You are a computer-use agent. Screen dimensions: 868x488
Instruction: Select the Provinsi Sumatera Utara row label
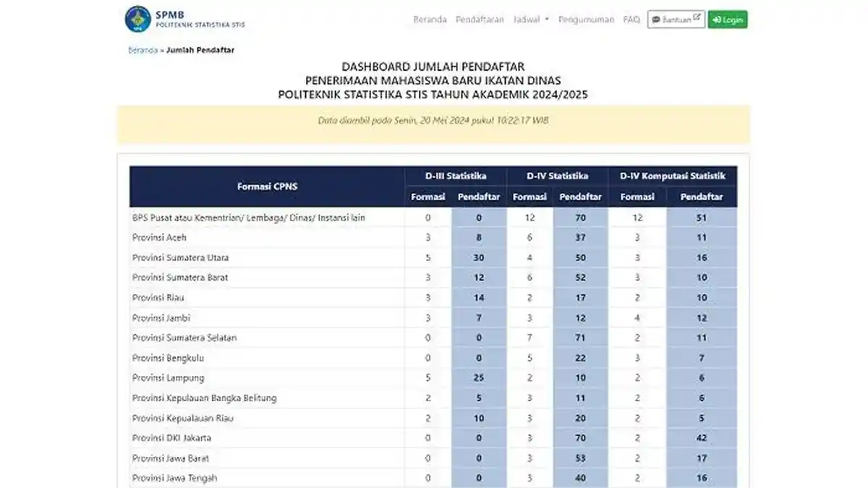[x=180, y=257]
